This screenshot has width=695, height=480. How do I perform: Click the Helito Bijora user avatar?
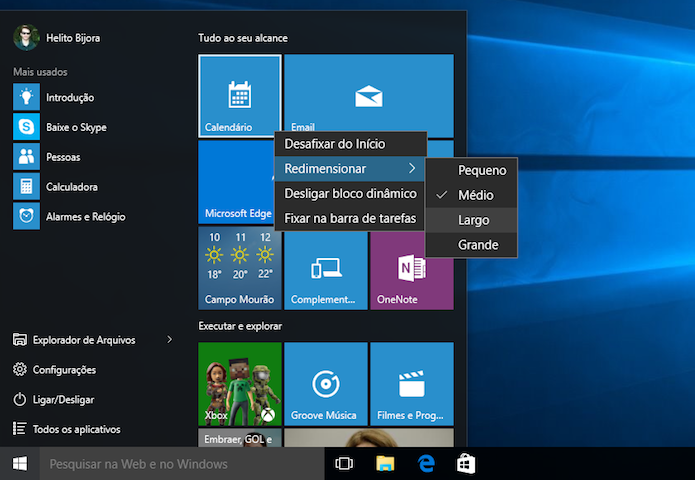(x=26, y=38)
